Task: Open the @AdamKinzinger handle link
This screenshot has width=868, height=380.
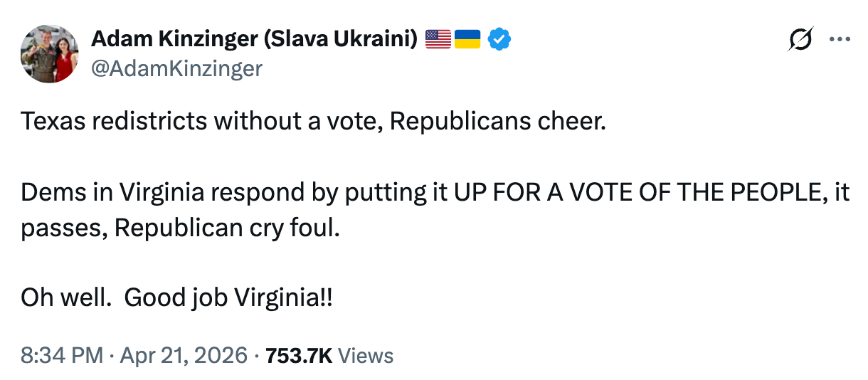Action: click(x=176, y=68)
